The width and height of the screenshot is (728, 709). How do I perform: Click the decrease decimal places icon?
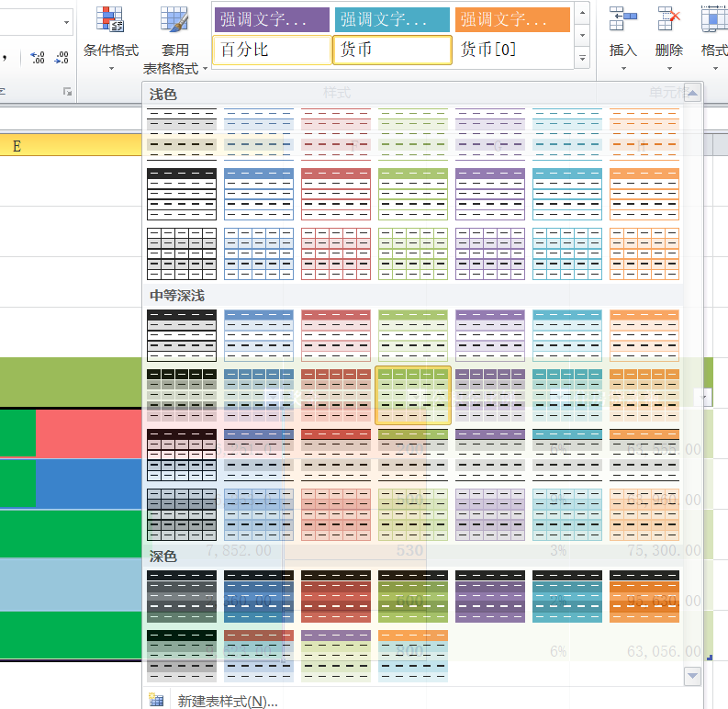62,58
